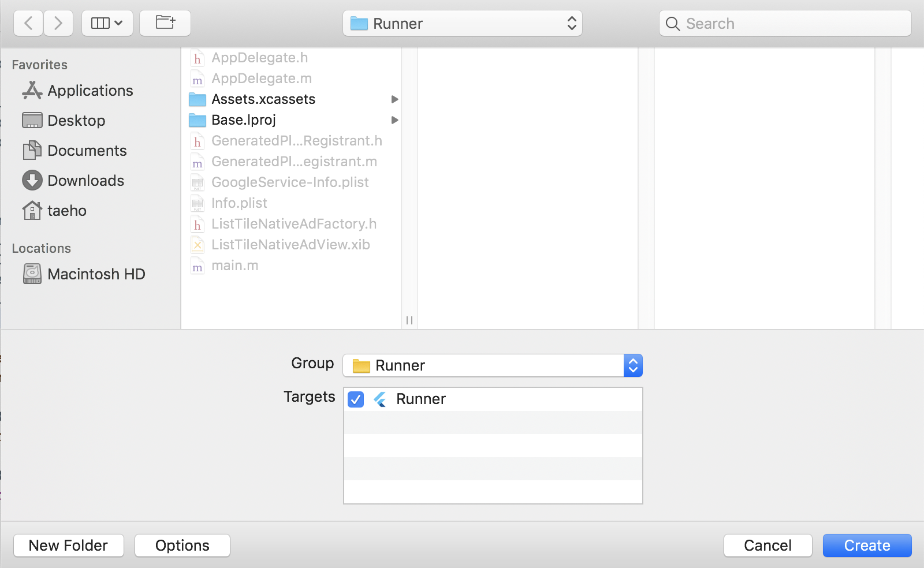Expand the Assets.xcassets folder arrow
This screenshot has width=924, height=568.
pos(394,99)
